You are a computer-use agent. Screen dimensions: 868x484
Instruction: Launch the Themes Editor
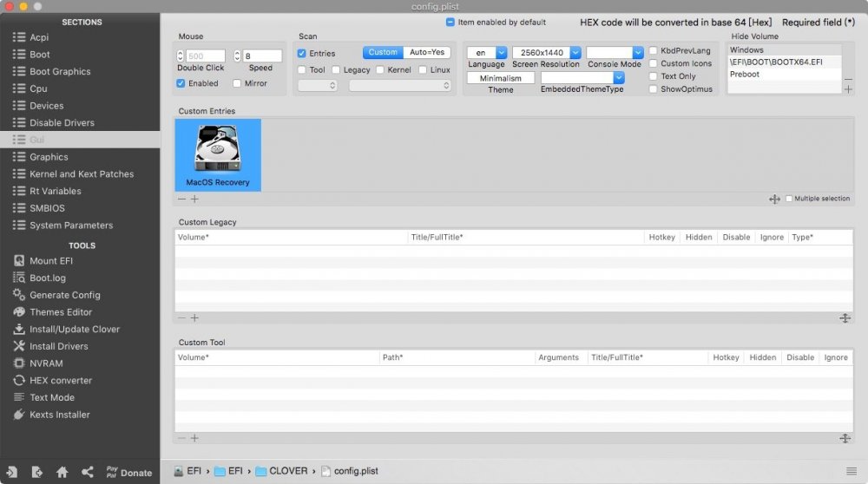(x=61, y=312)
